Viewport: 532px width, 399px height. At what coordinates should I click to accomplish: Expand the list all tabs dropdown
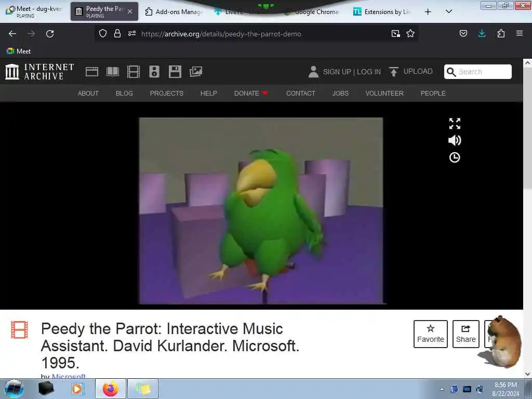tap(448, 11)
